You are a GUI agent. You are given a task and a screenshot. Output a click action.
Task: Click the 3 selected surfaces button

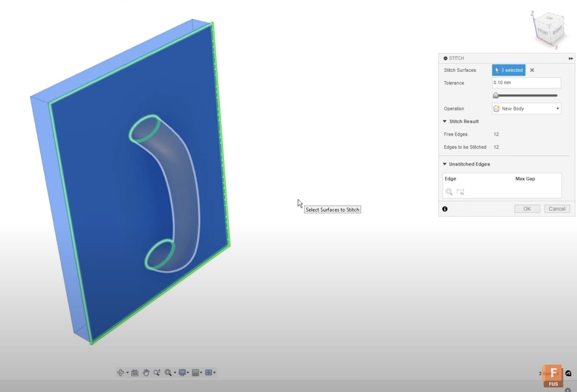click(508, 70)
